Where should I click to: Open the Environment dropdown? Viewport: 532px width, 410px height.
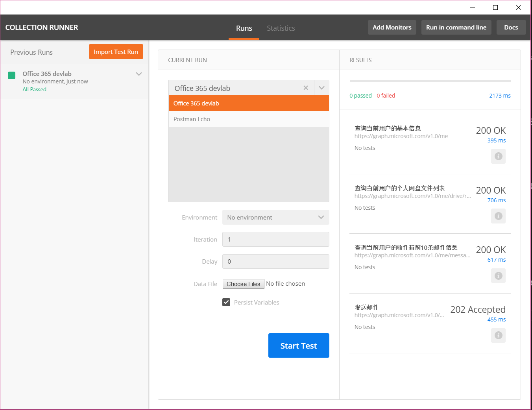(275, 217)
